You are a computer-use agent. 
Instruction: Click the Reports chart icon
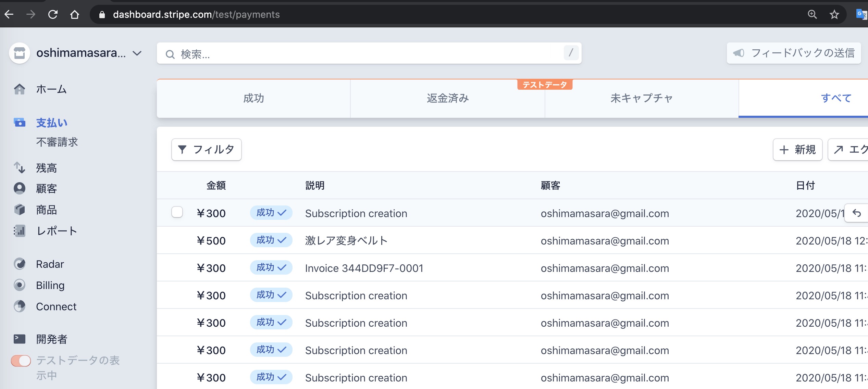tap(20, 231)
